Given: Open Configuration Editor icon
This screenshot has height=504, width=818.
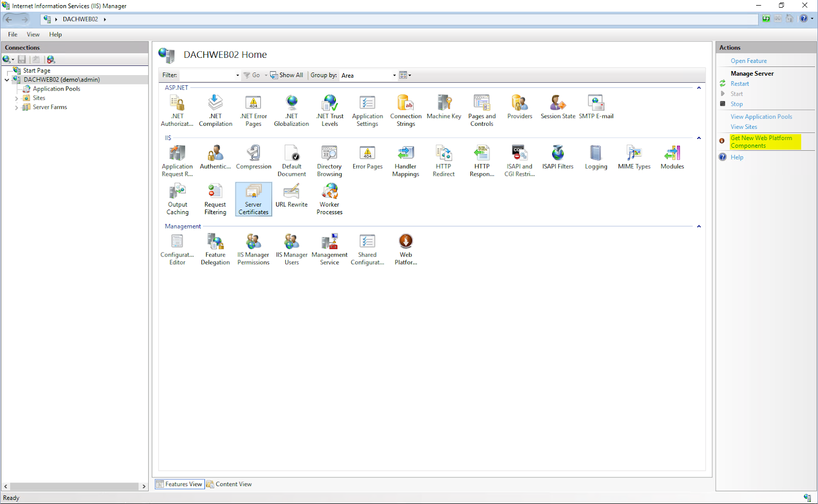Looking at the screenshot, I should pos(177,249).
